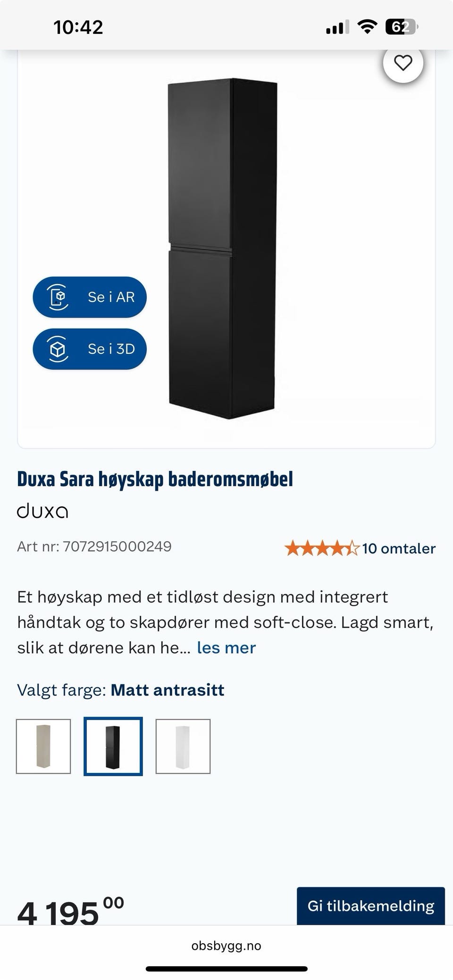
Task: Select the beige cabinet color swatch
Action: [43, 746]
